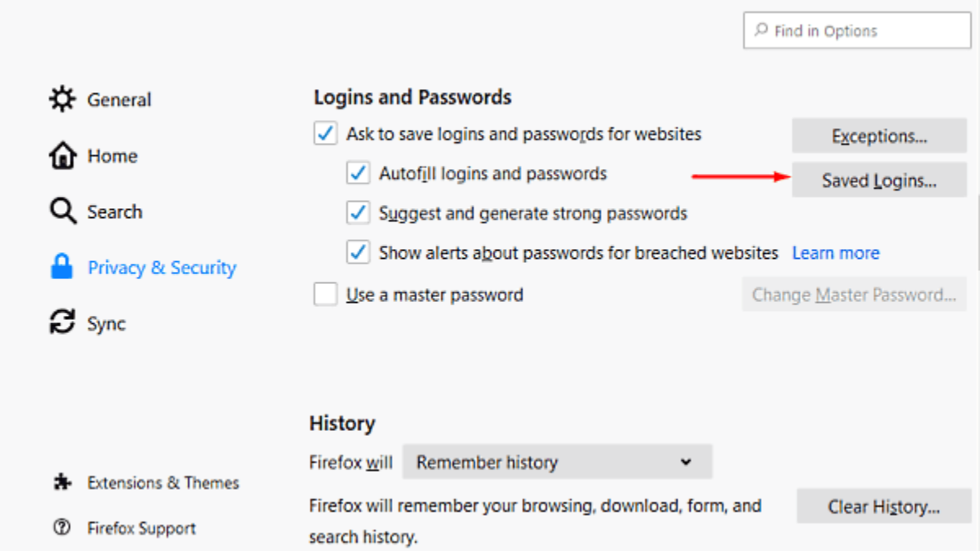Open the Remember history dropdown

tap(557, 462)
